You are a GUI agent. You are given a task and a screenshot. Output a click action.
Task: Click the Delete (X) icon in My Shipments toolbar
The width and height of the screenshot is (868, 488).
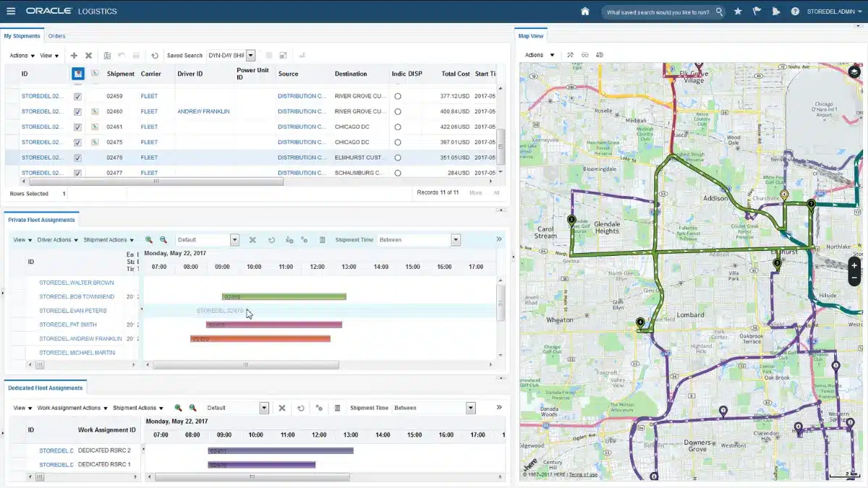88,55
